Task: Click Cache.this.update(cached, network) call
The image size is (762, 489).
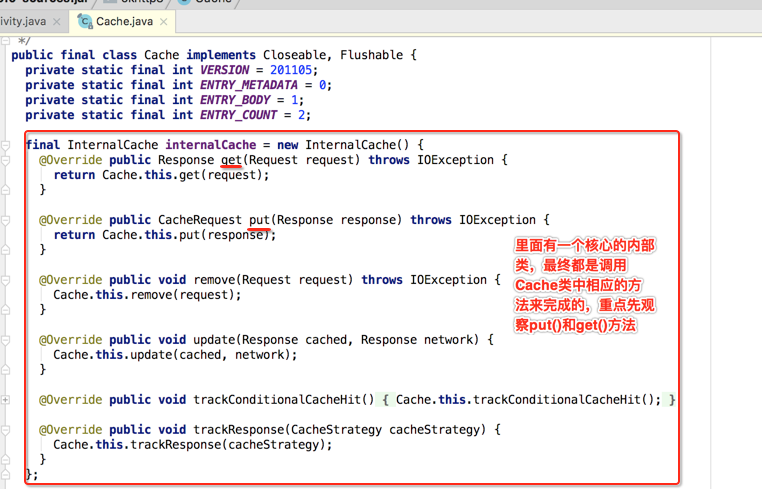Action: [x=175, y=355]
